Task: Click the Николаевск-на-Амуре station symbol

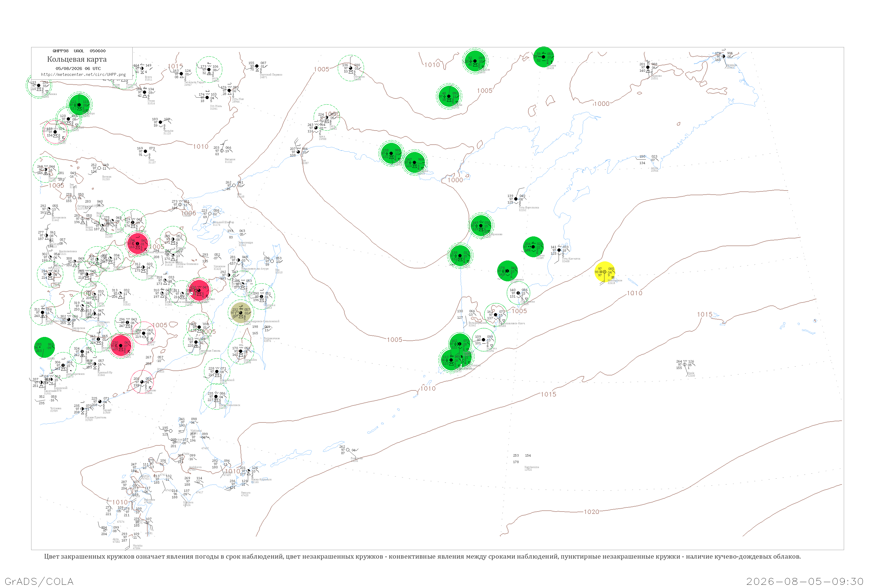Action: click(238, 260)
